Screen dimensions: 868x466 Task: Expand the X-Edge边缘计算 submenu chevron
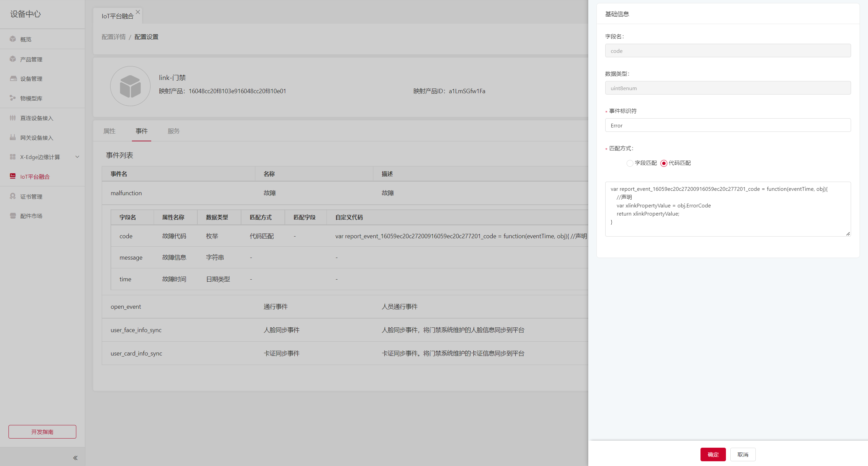(77, 157)
